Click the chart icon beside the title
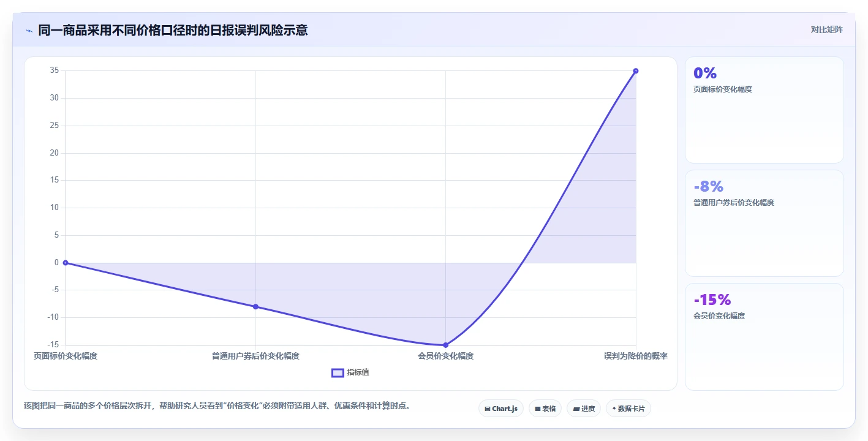Screen dimensions: 868x441 pos(29,30)
